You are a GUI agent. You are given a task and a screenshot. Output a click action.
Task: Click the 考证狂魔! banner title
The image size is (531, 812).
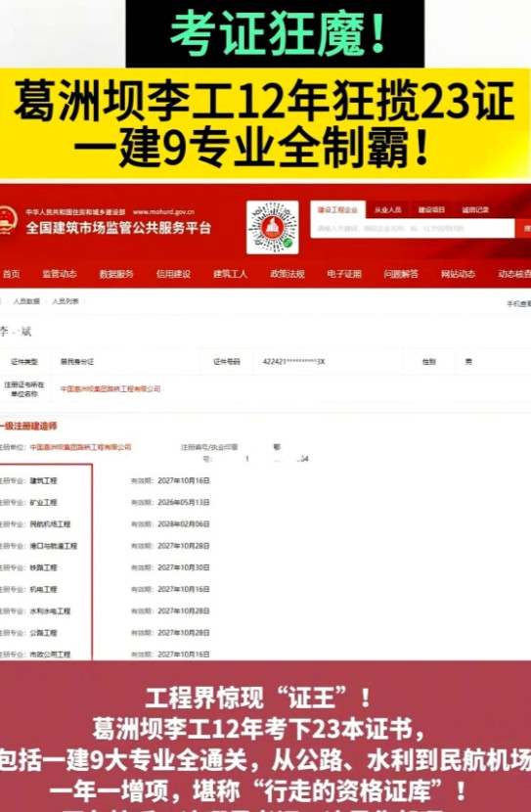click(x=279, y=33)
